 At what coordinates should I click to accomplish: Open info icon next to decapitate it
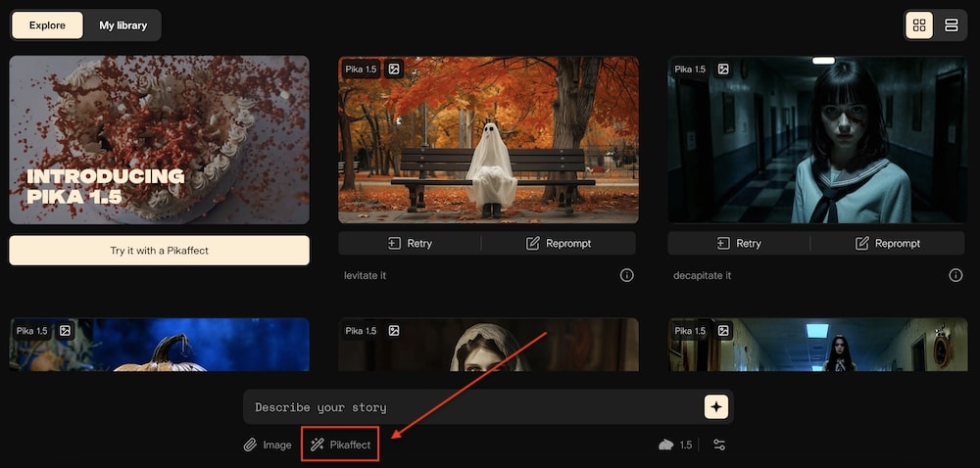coord(955,275)
